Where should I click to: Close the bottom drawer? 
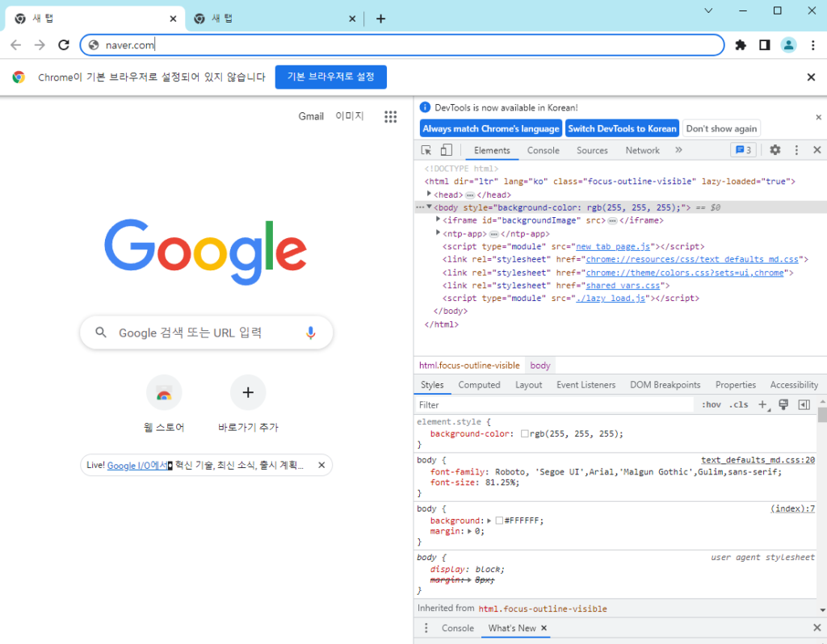(817, 628)
